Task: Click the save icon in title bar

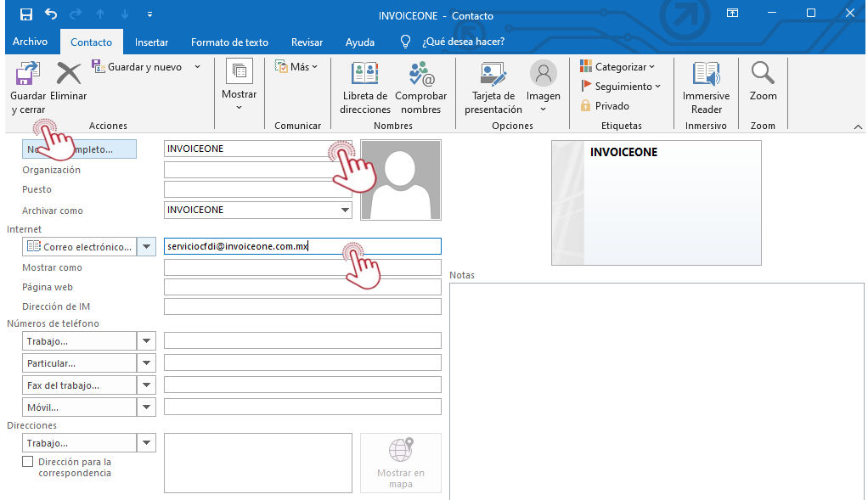Action: (26, 14)
